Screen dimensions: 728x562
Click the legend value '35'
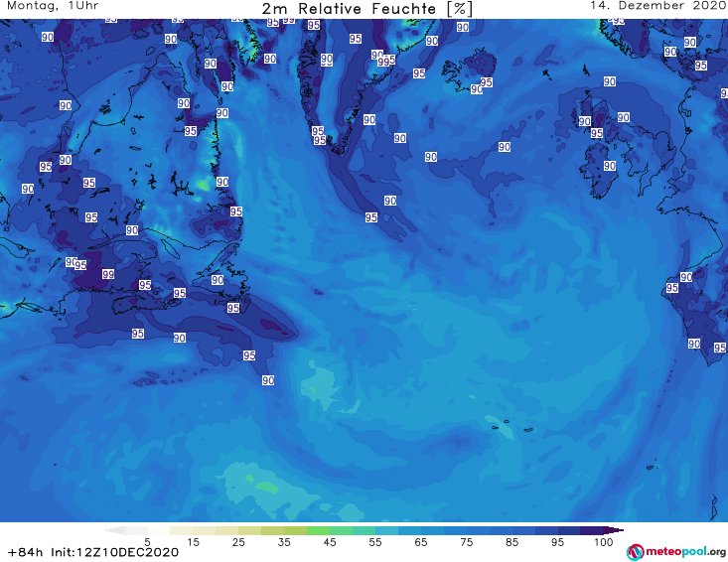(x=284, y=542)
